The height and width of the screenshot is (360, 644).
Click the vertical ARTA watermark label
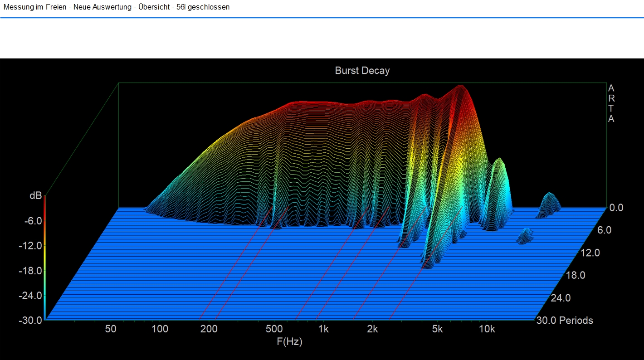point(611,103)
